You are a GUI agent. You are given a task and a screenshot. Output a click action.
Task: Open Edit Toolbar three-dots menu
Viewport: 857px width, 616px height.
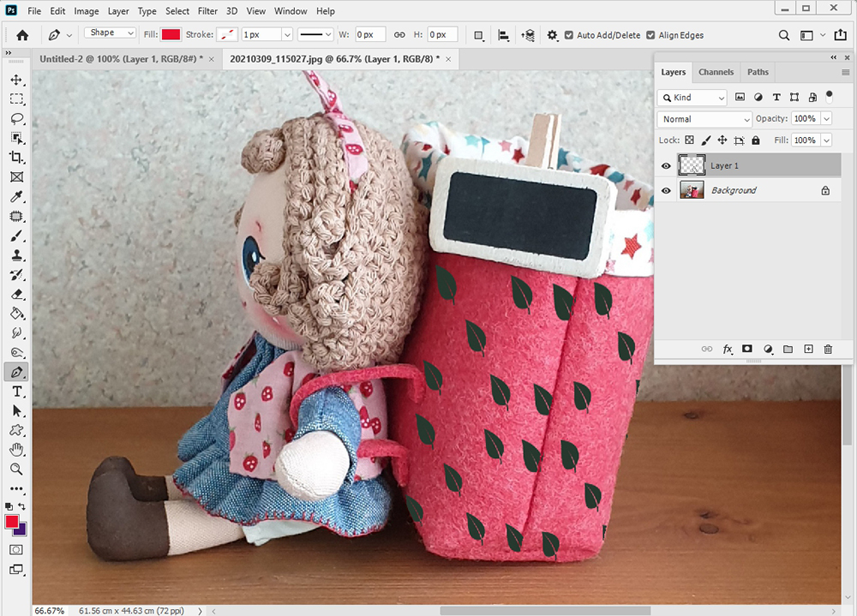tap(16, 488)
